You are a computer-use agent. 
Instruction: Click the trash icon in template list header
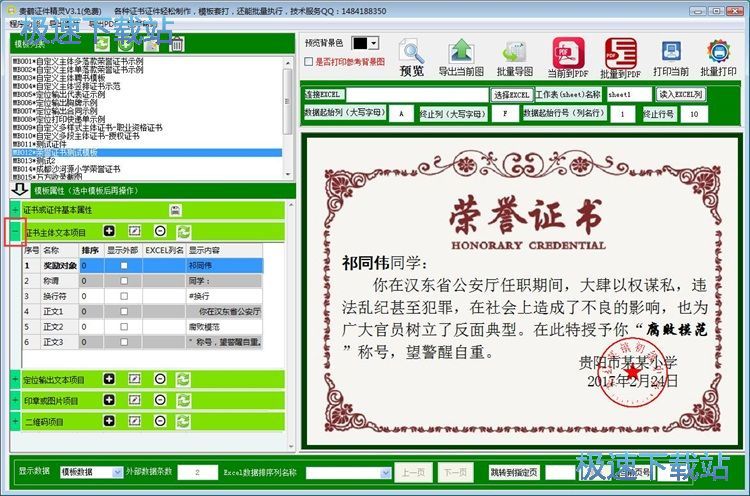pyautogui.click(x=176, y=44)
